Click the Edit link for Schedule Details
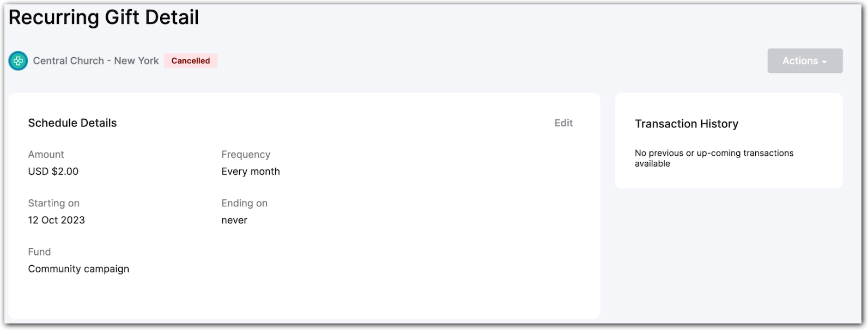Viewport: 868px width, 330px height. 563,123
